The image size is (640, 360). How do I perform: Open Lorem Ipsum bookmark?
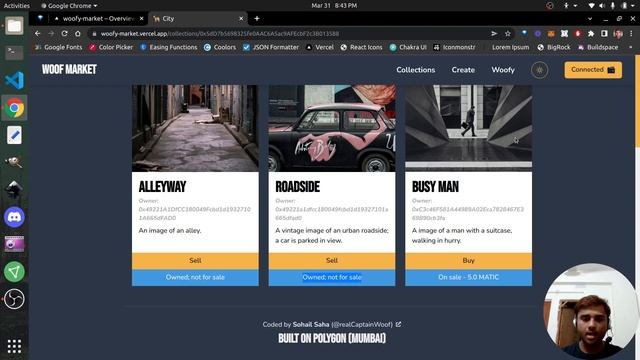[510, 47]
